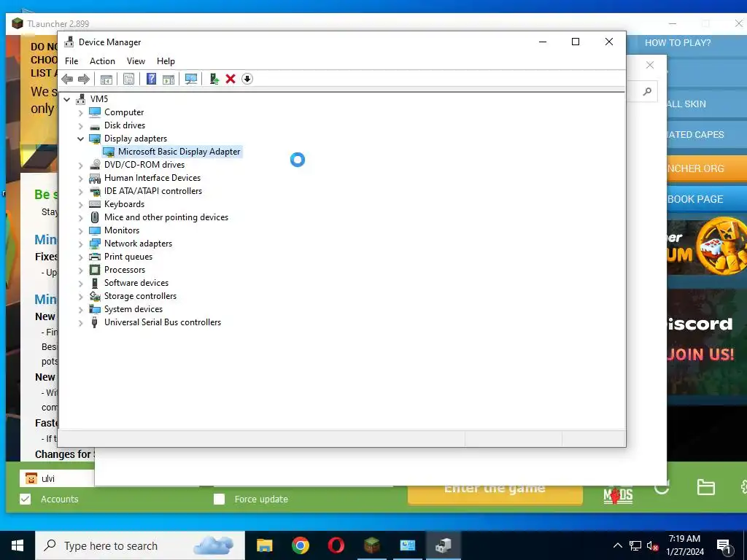The height and width of the screenshot is (560, 747).
Task: Expand the Keyboards category
Action: [x=80, y=204]
